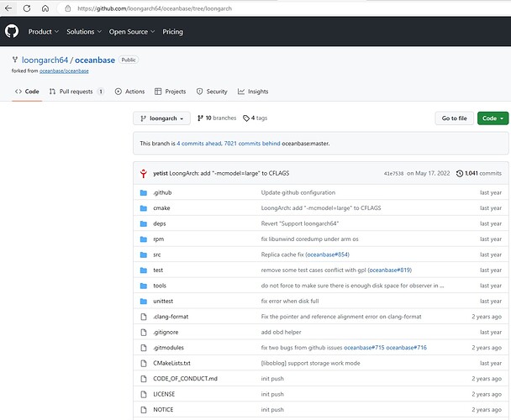Click the GitHub Octocat logo
This screenshot has height=420, width=511.
[x=12, y=32]
